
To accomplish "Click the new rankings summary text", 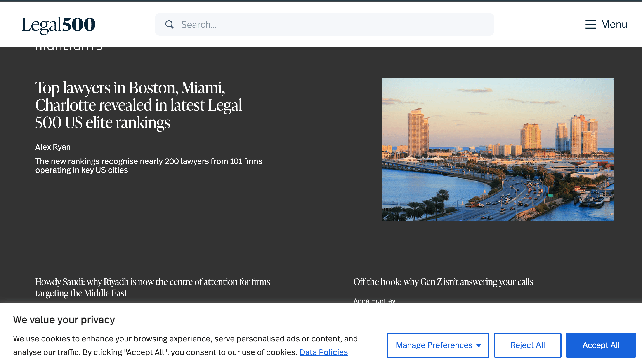I will (149, 166).
